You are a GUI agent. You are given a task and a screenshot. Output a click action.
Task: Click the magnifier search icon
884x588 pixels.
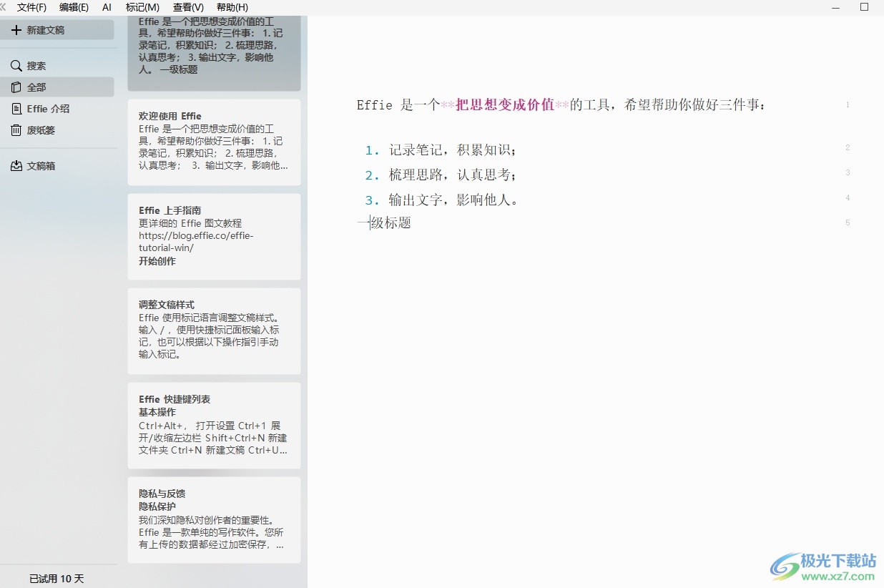pyautogui.click(x=16, y=66)
